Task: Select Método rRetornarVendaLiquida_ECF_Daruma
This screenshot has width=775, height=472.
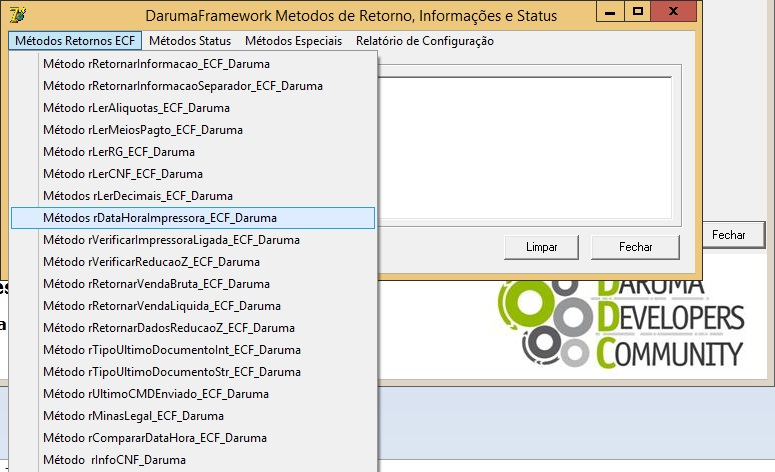Action: click(x=193, y=306)
